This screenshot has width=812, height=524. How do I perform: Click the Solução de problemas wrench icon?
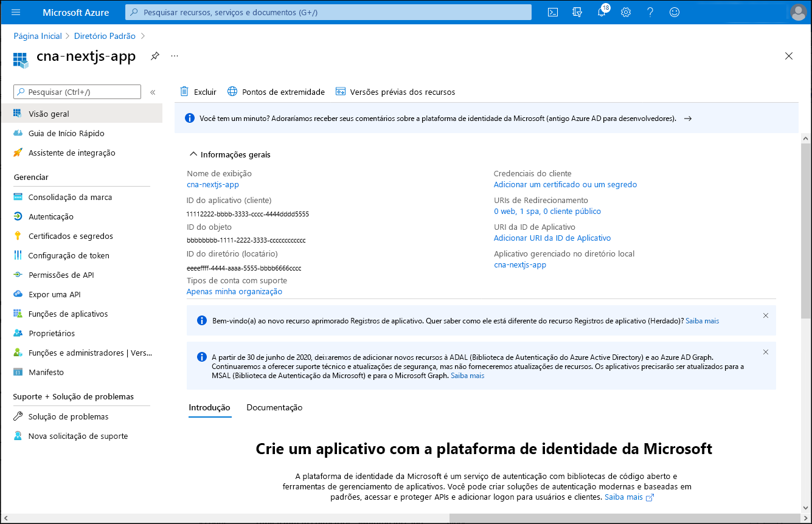tap(18, 416)
